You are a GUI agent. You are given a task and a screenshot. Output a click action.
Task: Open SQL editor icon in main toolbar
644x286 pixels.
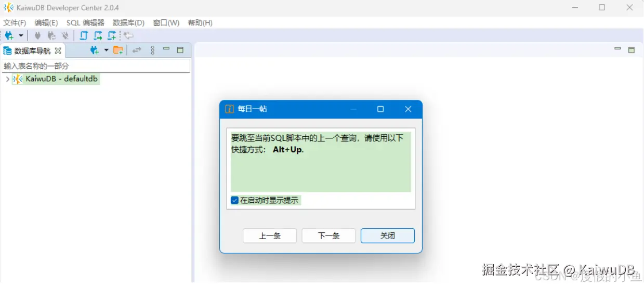pyautogui.click(x=84, y=35)
